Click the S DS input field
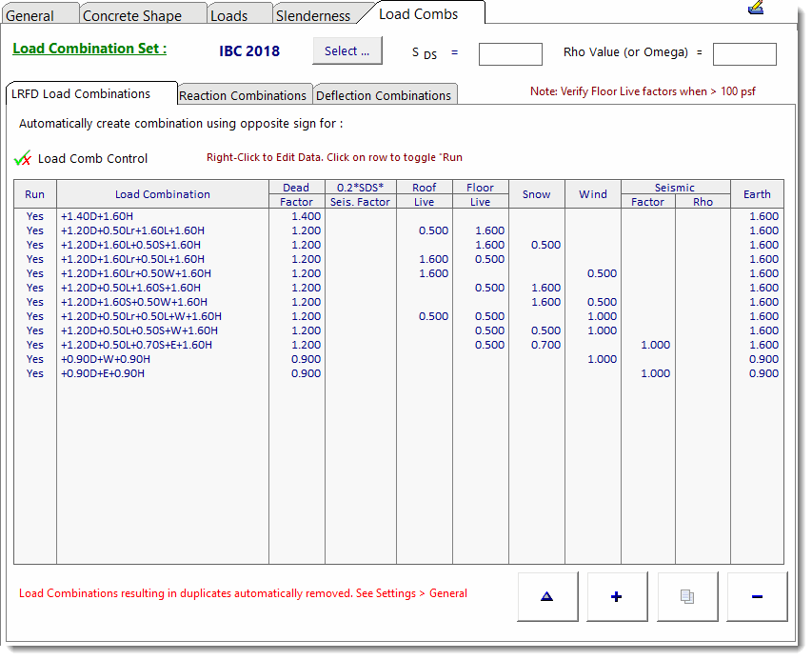This screenshot has width=812, height=660. point(510,54)
